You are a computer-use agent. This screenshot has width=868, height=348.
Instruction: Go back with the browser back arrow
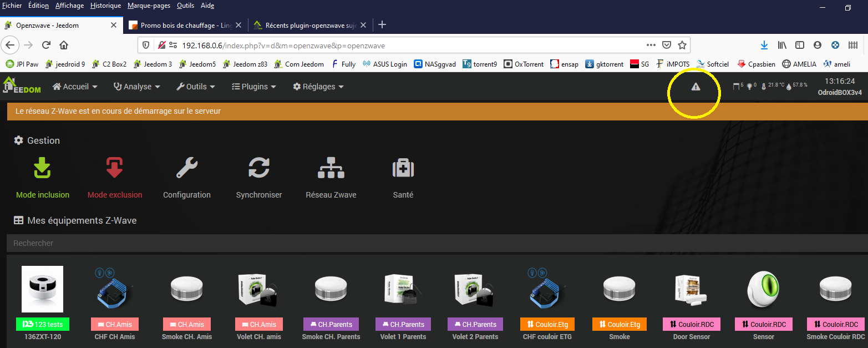(x=11, y=45)
